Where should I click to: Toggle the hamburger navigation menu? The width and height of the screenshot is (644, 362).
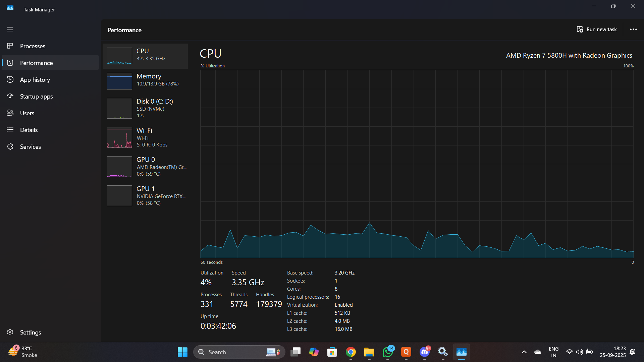pos(10,29)
